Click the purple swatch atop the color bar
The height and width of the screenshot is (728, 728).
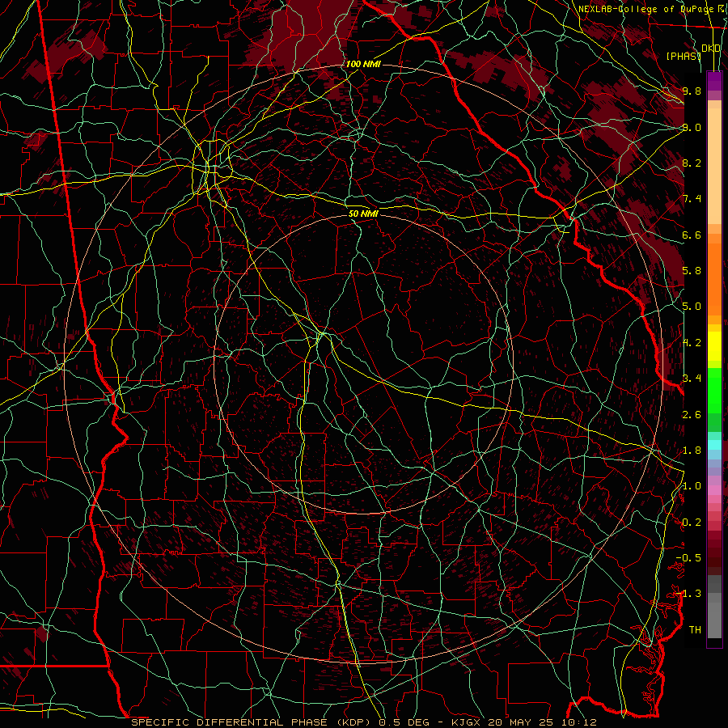(x=714, y=81)
